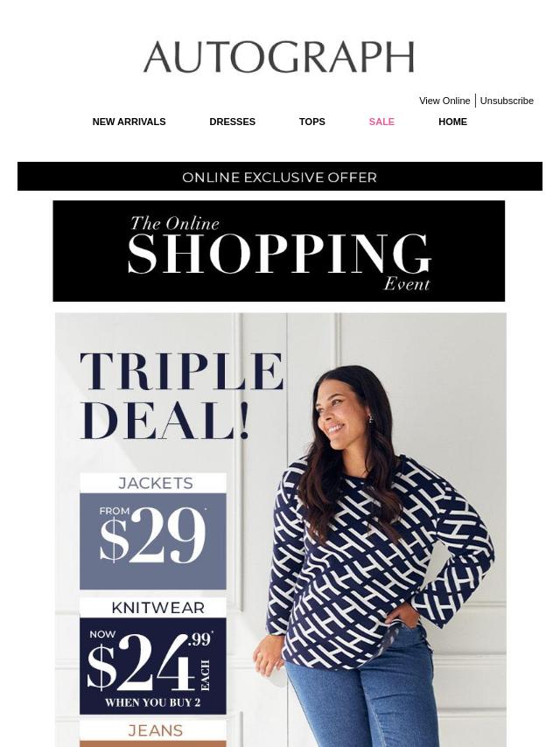Screen dimensions: 560x747
Task: Select the JACKETS label tile
Action: (x=153, y=483)
